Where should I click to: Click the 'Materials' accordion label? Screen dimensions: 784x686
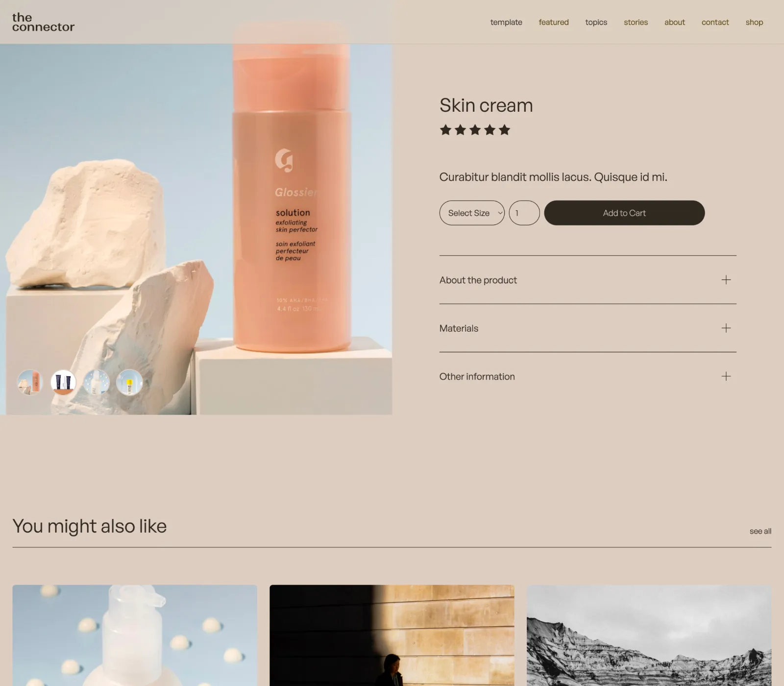(459, 328)
